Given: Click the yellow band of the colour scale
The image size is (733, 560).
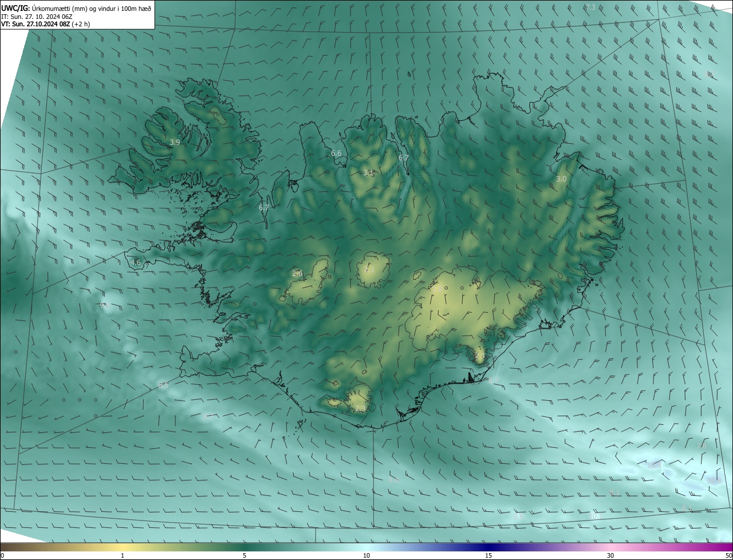Looking at the screenshot, I should (123, 547).
